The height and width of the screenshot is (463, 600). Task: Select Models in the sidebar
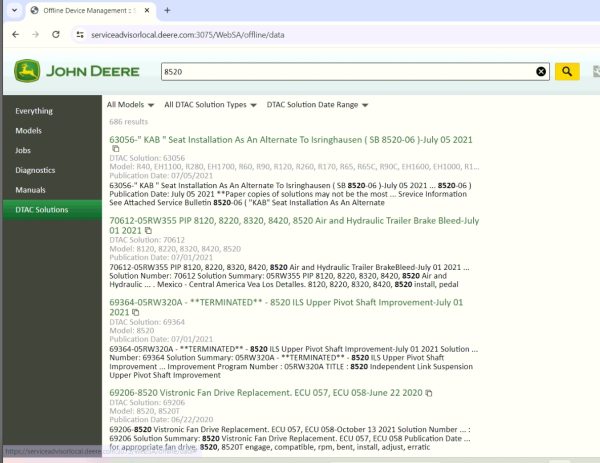[x=28, y=130]
